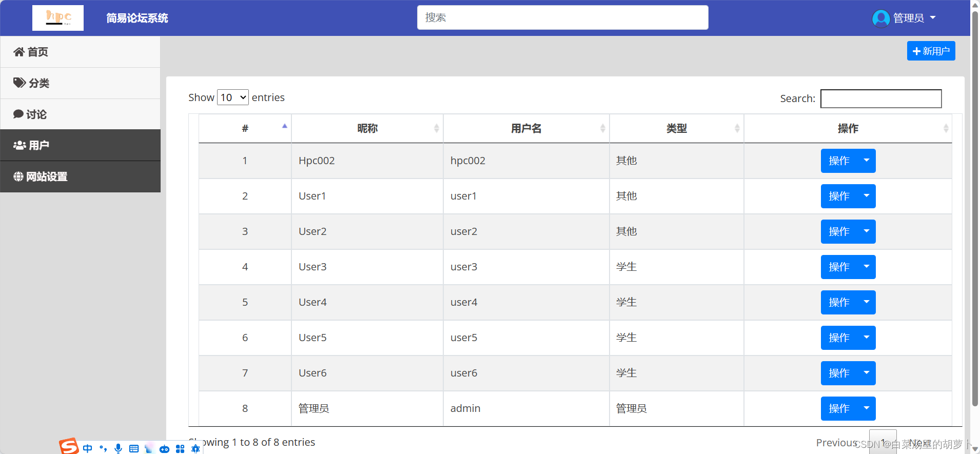Click the hpc logo image
The width and height of the screenshot is (980, 454).
click(x=58, y=18)
